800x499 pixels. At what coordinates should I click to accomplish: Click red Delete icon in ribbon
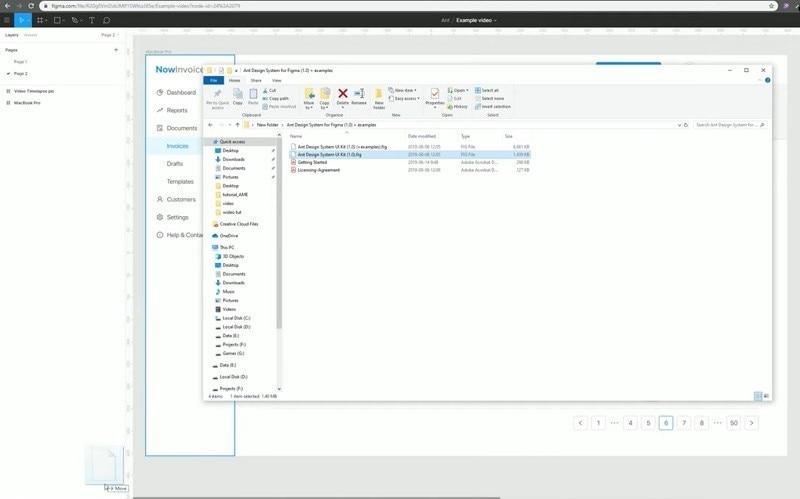(343, 96)
